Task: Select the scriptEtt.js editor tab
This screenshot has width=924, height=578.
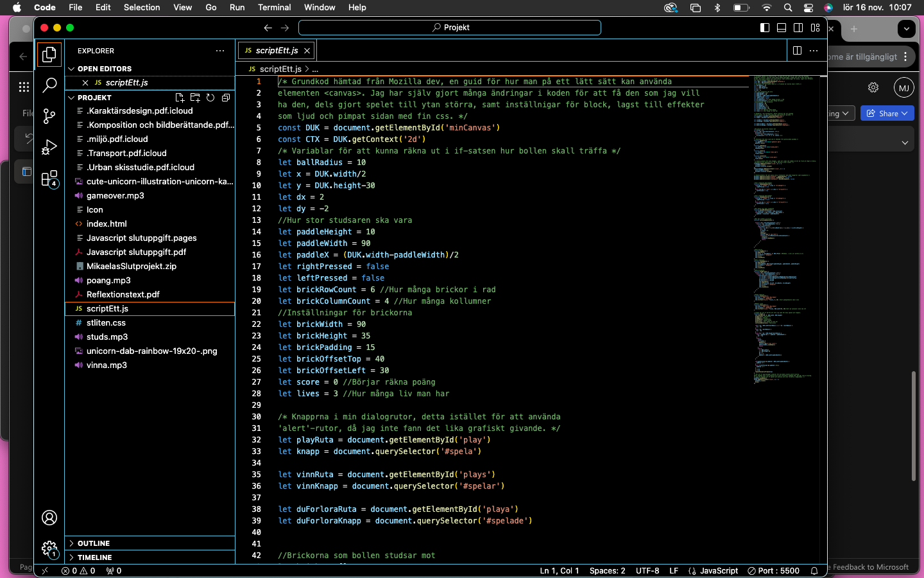Action: coord(276,50)
